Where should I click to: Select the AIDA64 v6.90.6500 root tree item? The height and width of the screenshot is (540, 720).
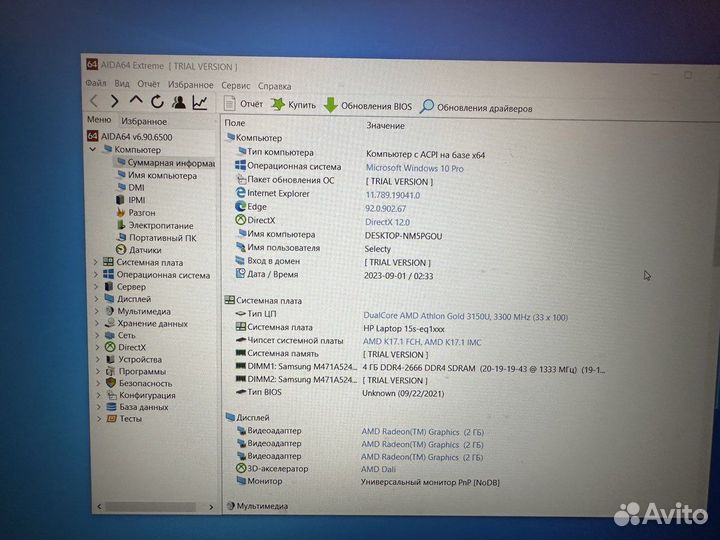pyautogui.click(x=130, y=137)
